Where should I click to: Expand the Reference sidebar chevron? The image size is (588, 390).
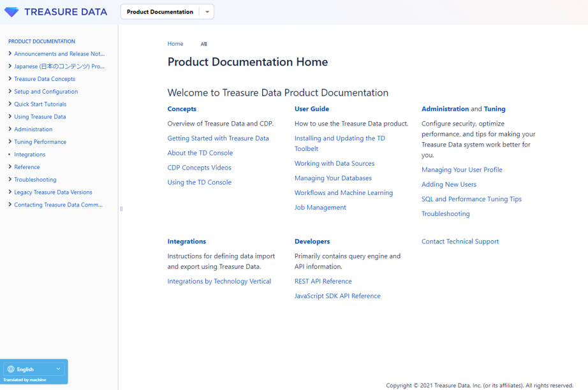coord(10,167)
